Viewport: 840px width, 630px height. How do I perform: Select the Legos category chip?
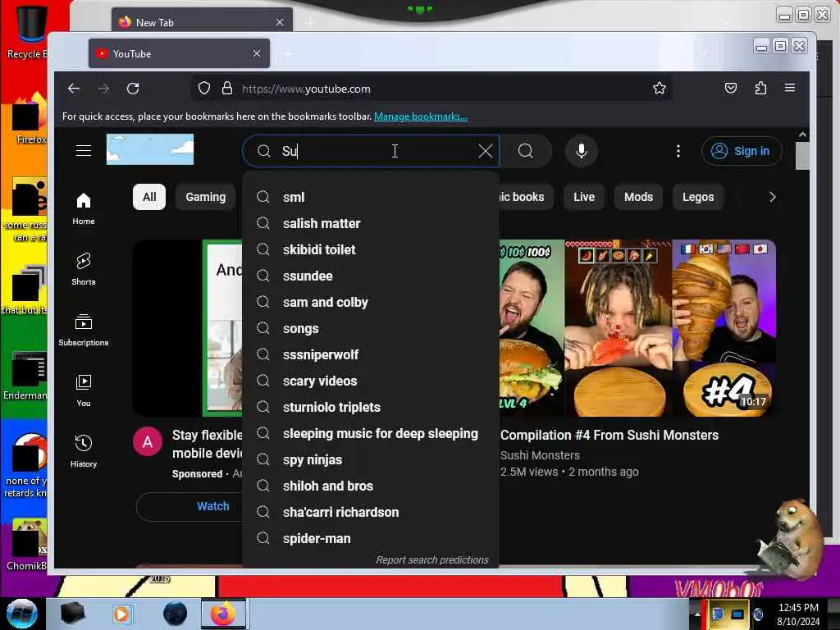[698, 197]
